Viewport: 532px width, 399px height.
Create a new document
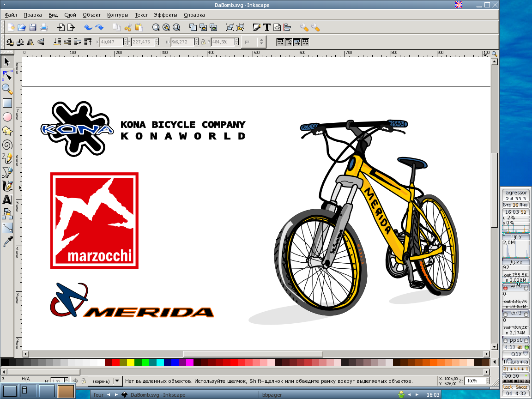[x=11, y=28]
